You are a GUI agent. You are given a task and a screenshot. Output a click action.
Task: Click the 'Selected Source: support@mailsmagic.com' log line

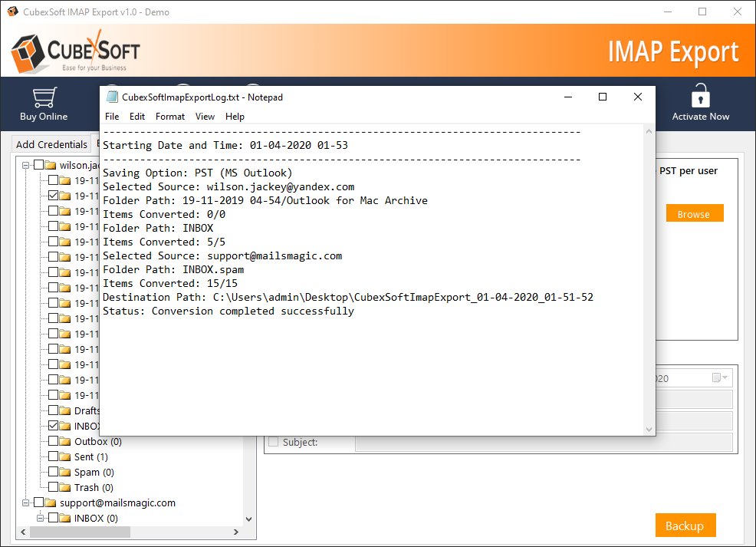coord(222,255)
